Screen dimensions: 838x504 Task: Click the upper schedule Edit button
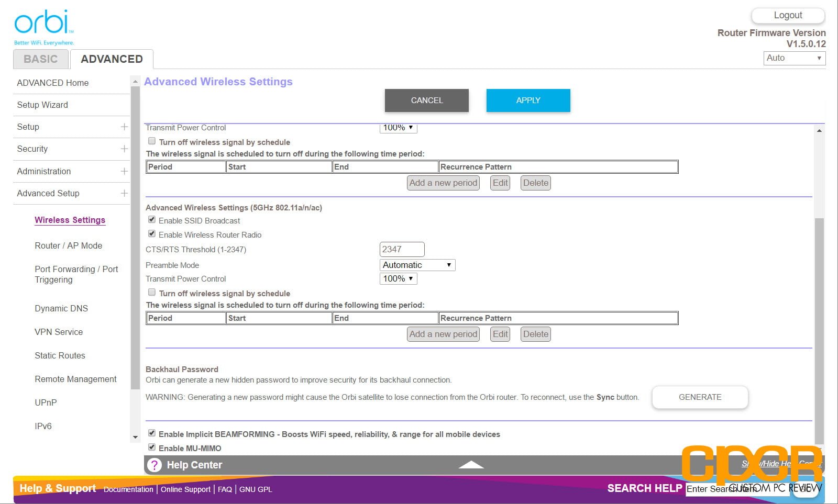(500, 183)
